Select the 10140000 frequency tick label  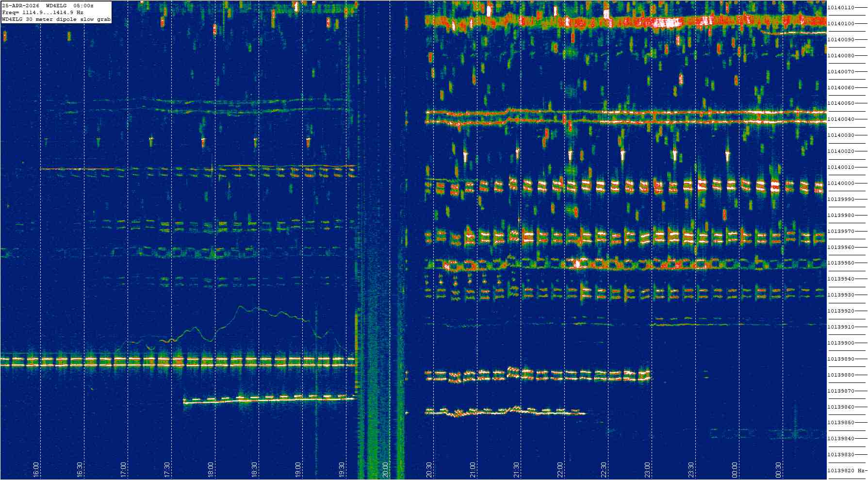841,183
